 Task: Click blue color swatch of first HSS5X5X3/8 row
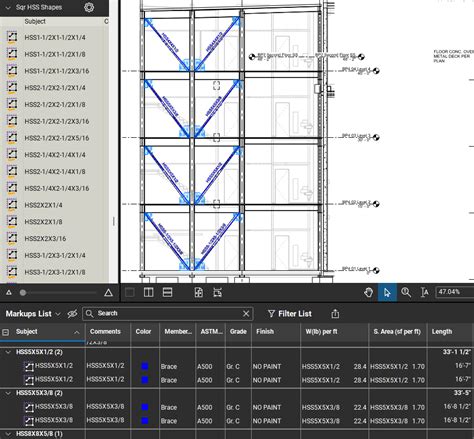click(x=145, y=407)
